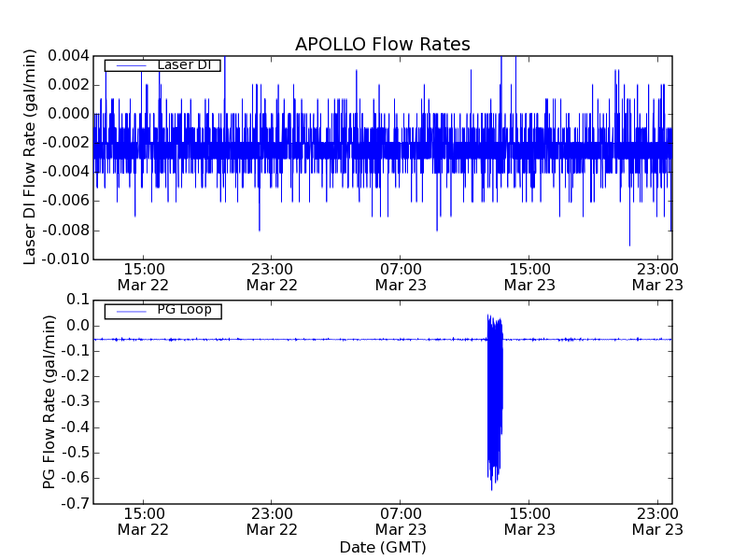Click the blue line sample in PG Loop legend
Image resolution: width=747 pixels, height=560 pixels.
131,312
